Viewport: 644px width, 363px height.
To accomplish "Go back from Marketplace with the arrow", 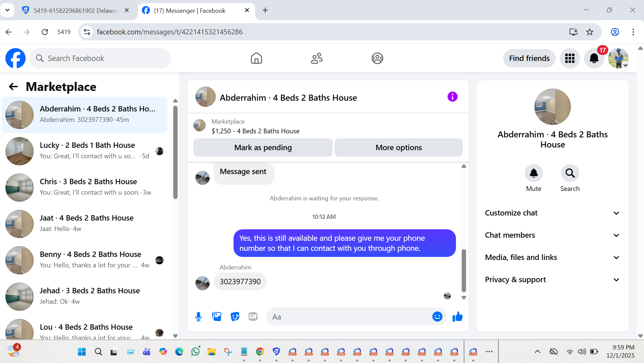I will [x=13, y=87].
